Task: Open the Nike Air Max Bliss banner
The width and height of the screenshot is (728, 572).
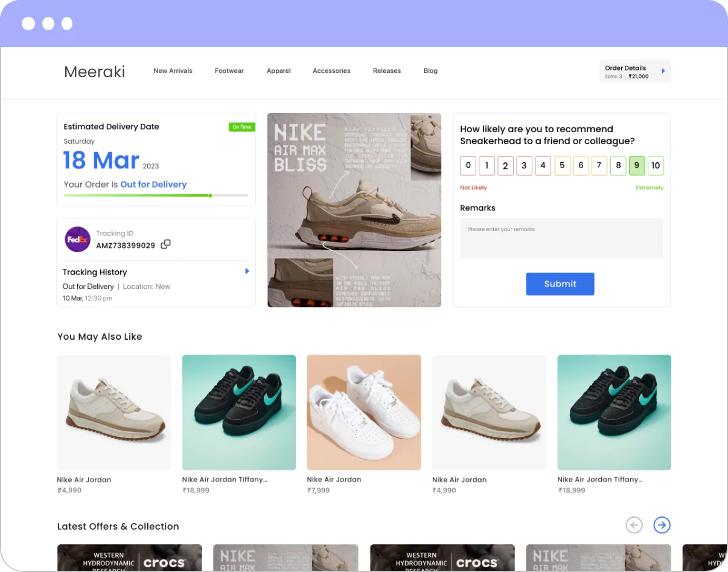Action: pyautogui.click(x=354, y=210)
